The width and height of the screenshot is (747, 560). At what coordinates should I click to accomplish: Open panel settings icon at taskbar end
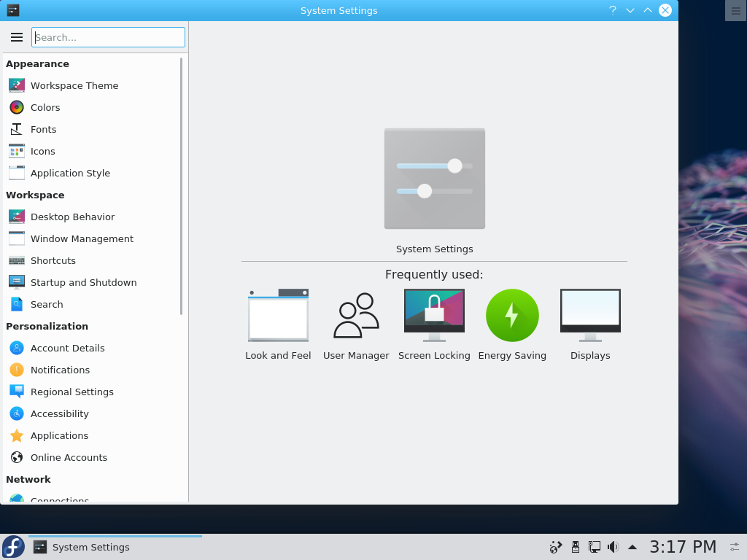(x=735, y=547)
